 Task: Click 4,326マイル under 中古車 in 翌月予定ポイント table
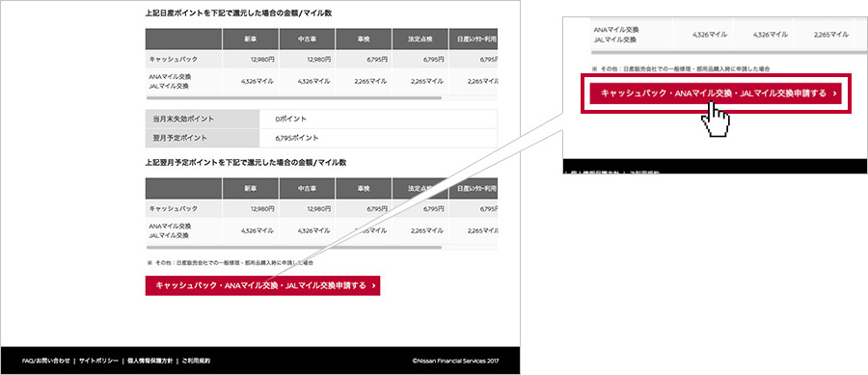(x=313, y=230)
